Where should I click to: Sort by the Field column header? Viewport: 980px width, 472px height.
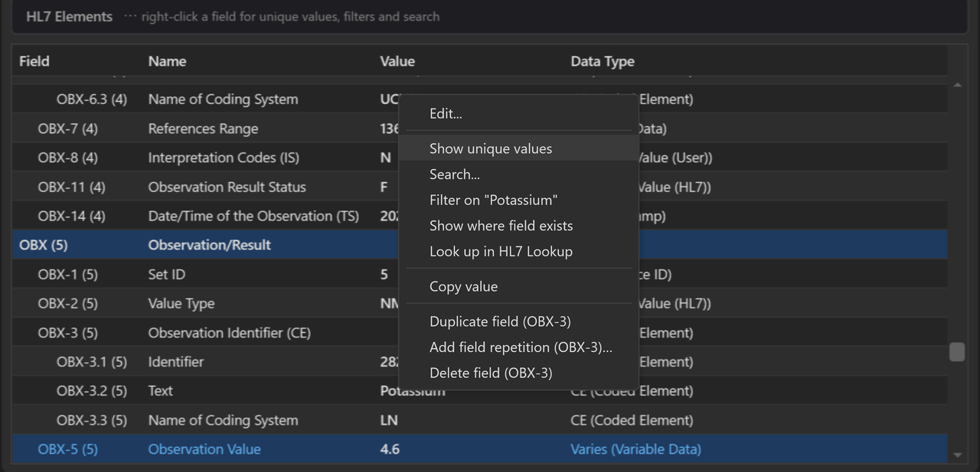click(x=34, y=61)
